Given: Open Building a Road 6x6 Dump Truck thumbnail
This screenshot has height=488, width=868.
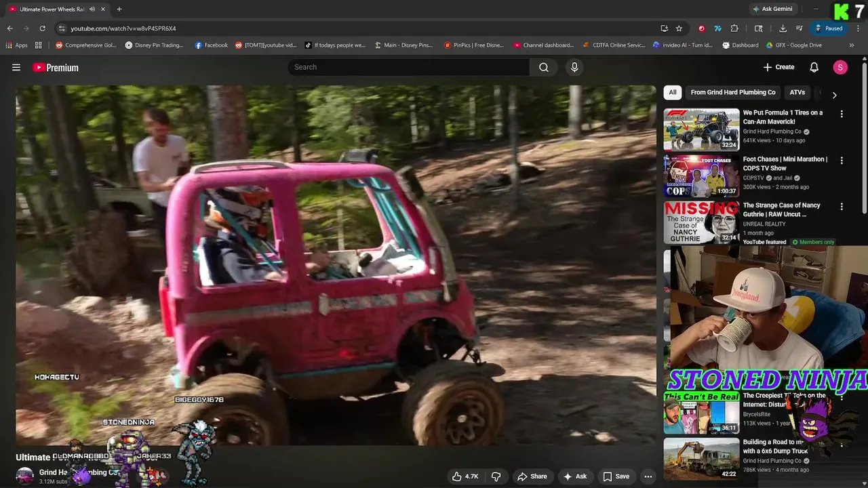Looking at the screenshot, I should pos(701,459).
